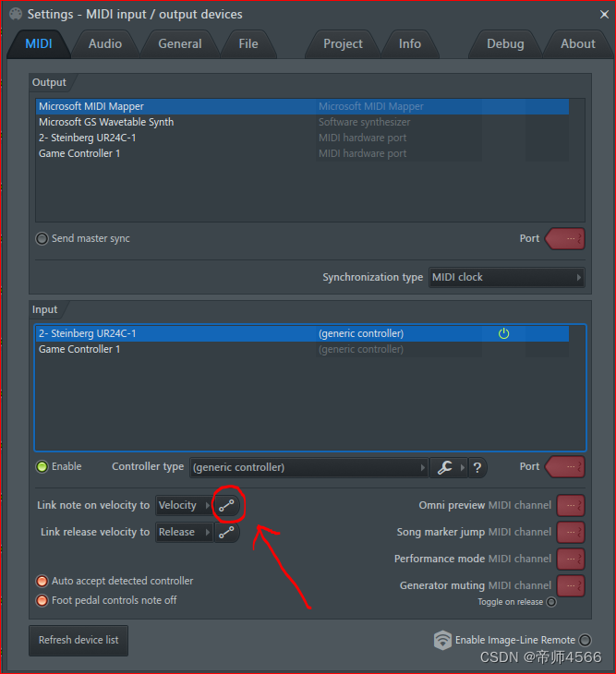This screenshot has width=616, height=674.
Task: Switch to the File tab
Action: click(x=248, y=43)
